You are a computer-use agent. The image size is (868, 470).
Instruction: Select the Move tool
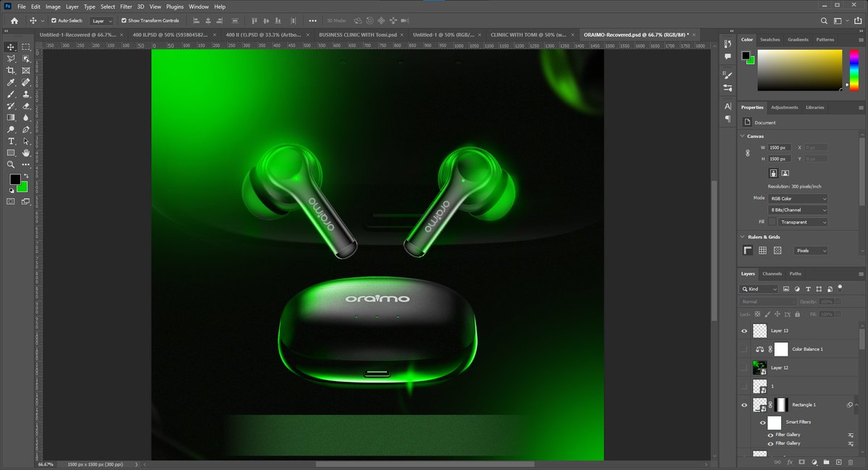coord(11,46)
